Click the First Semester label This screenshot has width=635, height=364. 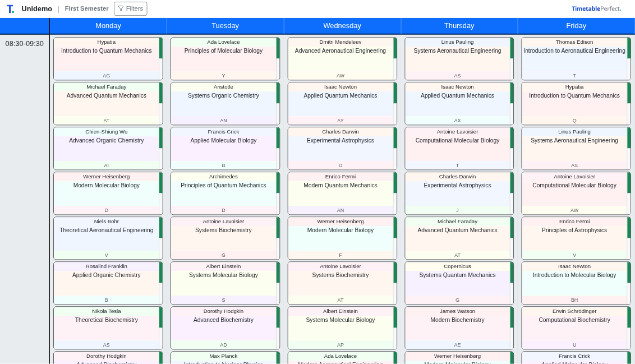(86, 8)
